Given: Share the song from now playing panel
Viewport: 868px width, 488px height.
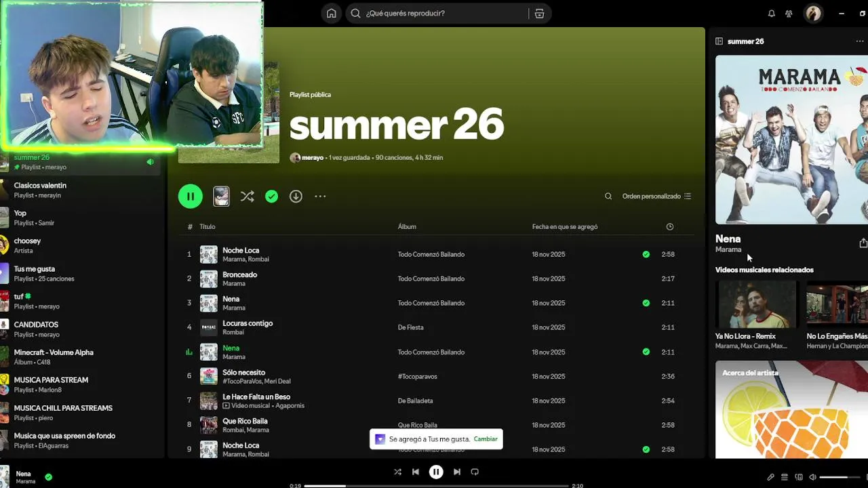Looking at the screenshot, I should pos(863,243).
